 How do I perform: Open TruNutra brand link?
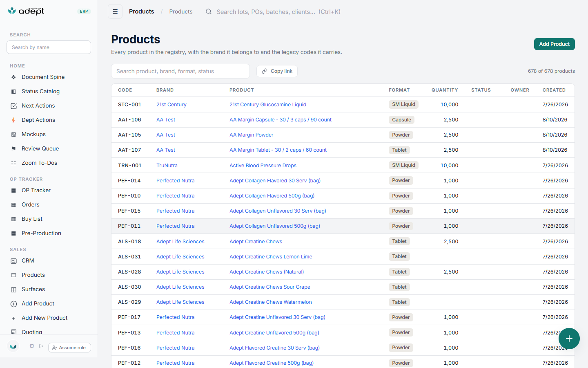[x=167, y=166]
